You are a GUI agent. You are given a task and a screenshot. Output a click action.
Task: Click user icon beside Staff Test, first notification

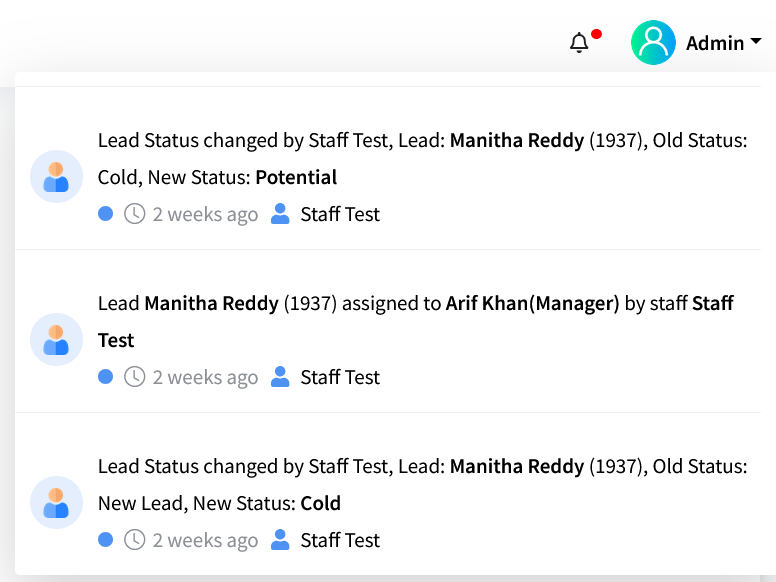point(281,214)
